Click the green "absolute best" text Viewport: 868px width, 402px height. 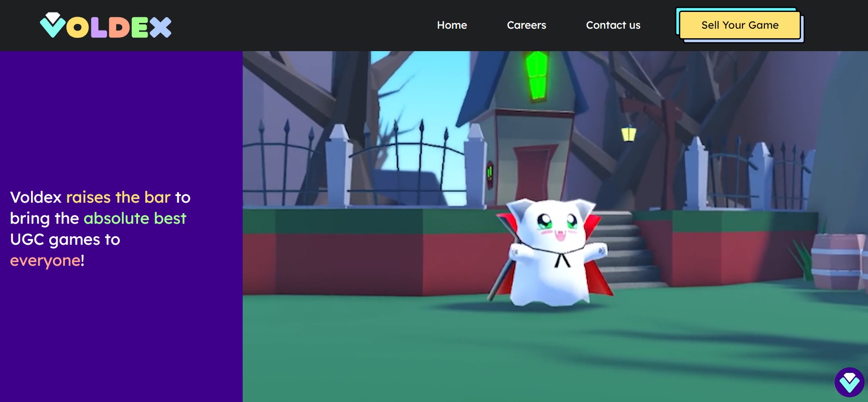135,218
